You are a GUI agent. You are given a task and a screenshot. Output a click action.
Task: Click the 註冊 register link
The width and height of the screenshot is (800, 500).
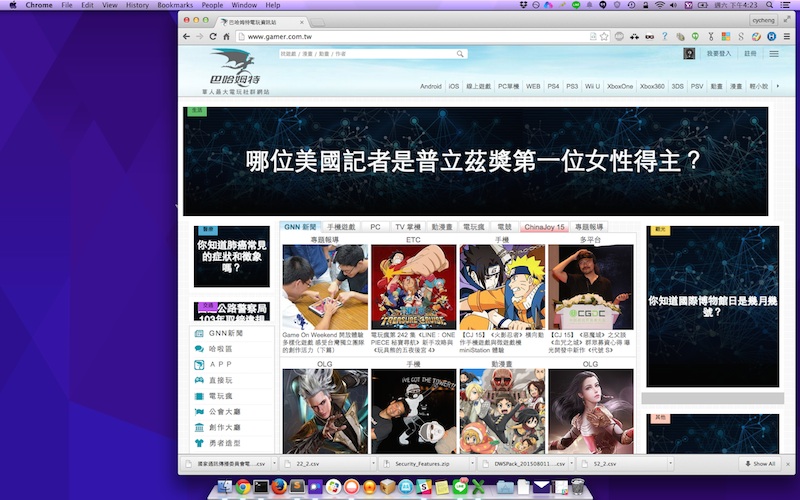750,54
